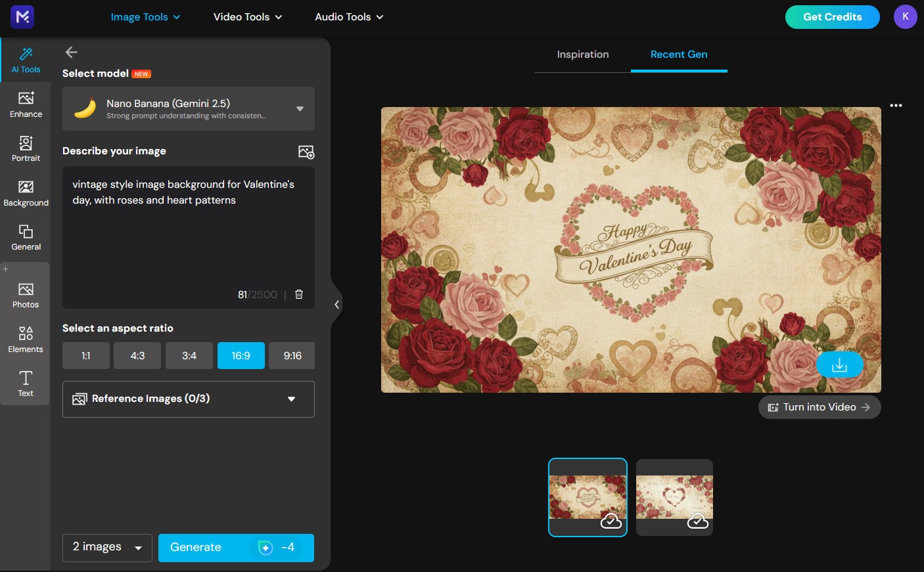The height and width of the screenshot is (572, 924).
Task: Click Turn into Video
Action: click(819, 407)
